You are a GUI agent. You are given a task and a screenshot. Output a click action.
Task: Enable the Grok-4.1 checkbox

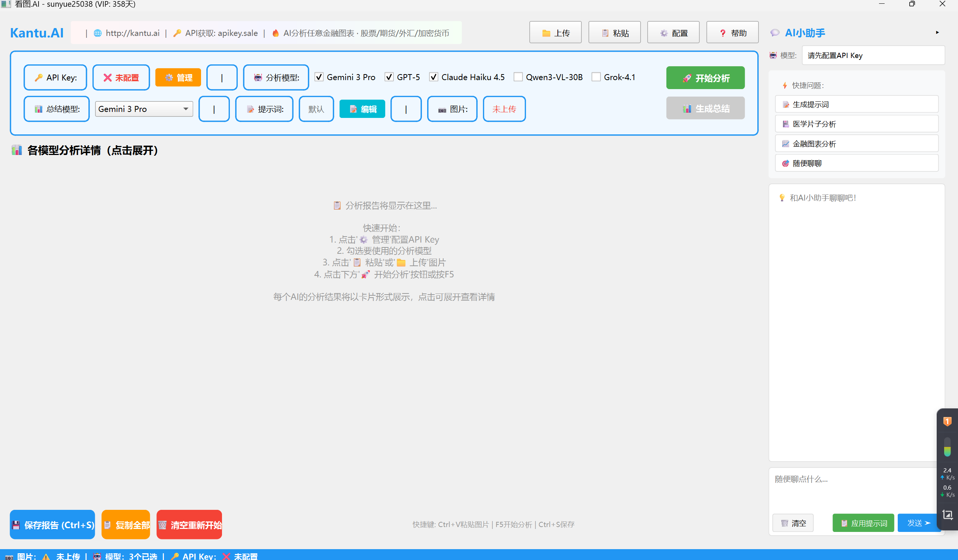click(596, 77)
